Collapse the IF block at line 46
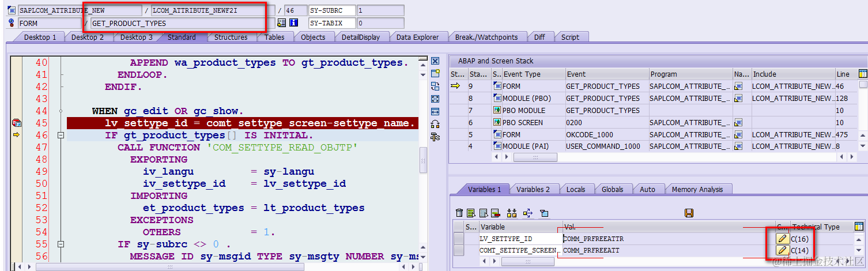Viewport: 868px width, 271px height. [x=61, y=135]
